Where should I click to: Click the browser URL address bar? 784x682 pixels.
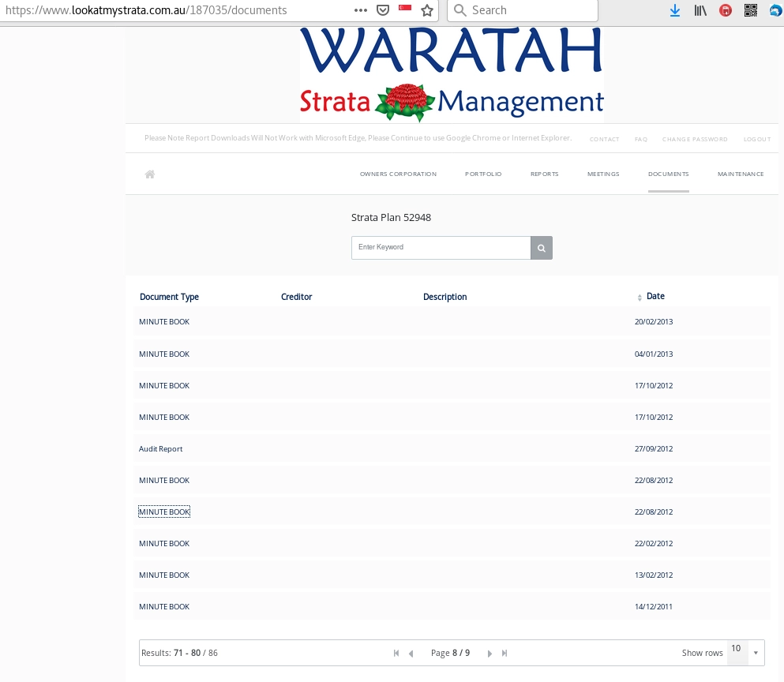[x=175, y=10]
